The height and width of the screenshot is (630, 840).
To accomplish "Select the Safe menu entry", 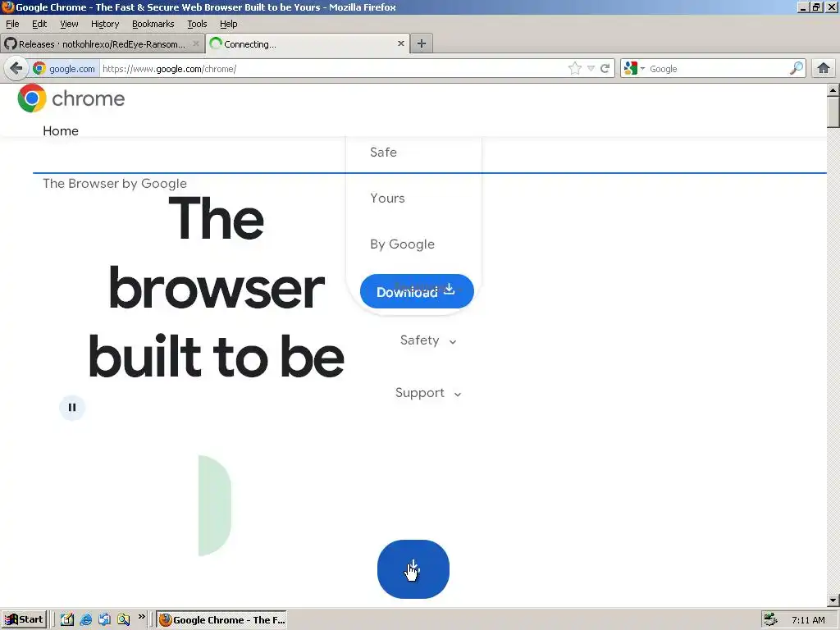I will 384,152.
